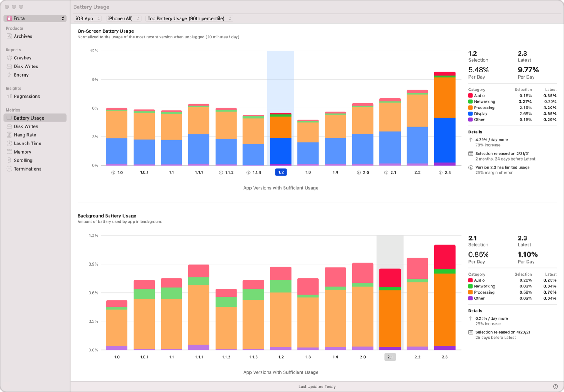Click the Crashes report icon in sidebar
564x392 pixels.
pos(9,58)
